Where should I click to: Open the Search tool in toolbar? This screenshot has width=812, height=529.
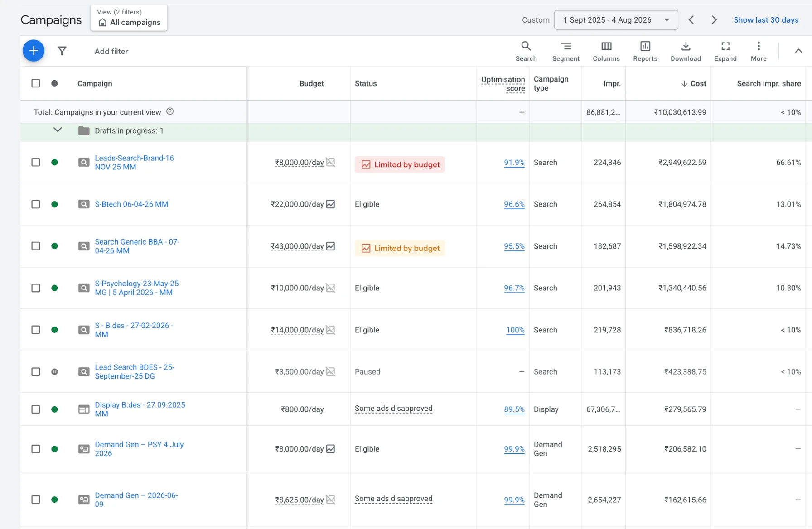[x=526, y=51]
